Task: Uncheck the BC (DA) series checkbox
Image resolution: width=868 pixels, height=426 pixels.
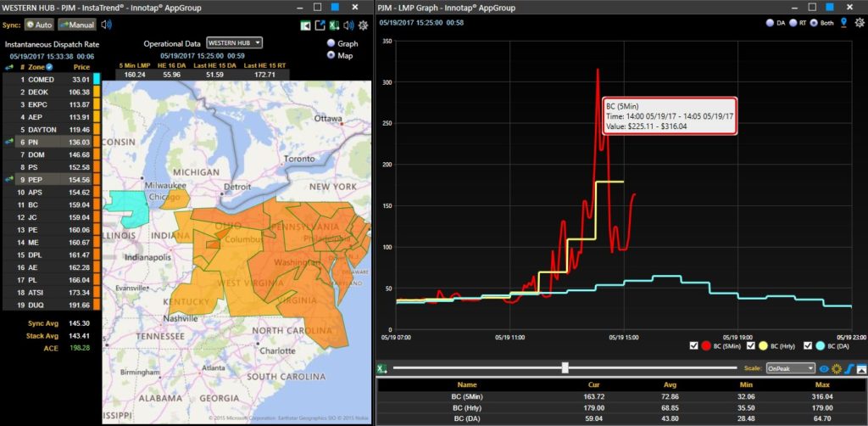Action: coord(807,346)
